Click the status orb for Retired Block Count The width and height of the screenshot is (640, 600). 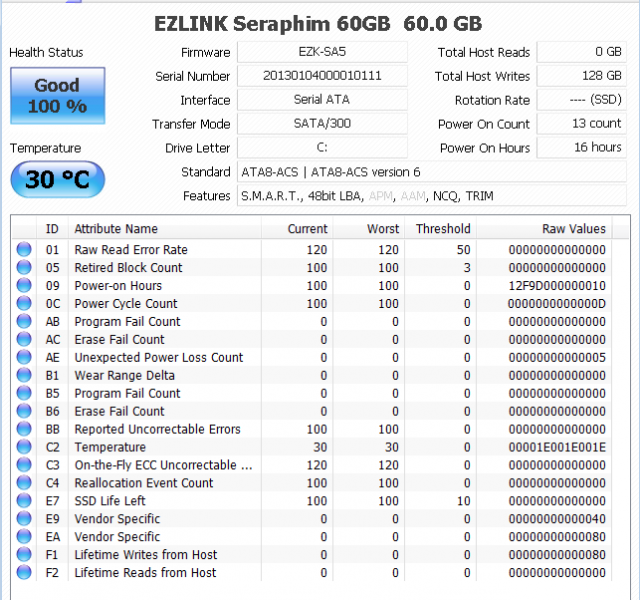coord(24,267)
